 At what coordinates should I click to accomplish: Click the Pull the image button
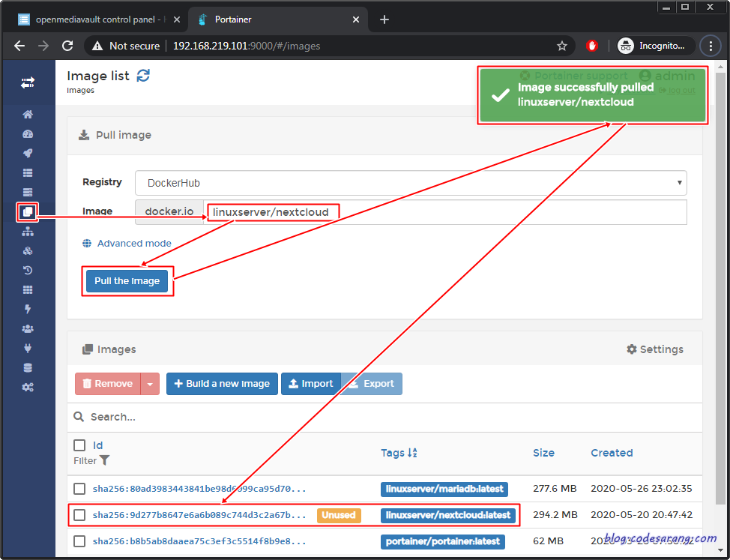point(127,280)
